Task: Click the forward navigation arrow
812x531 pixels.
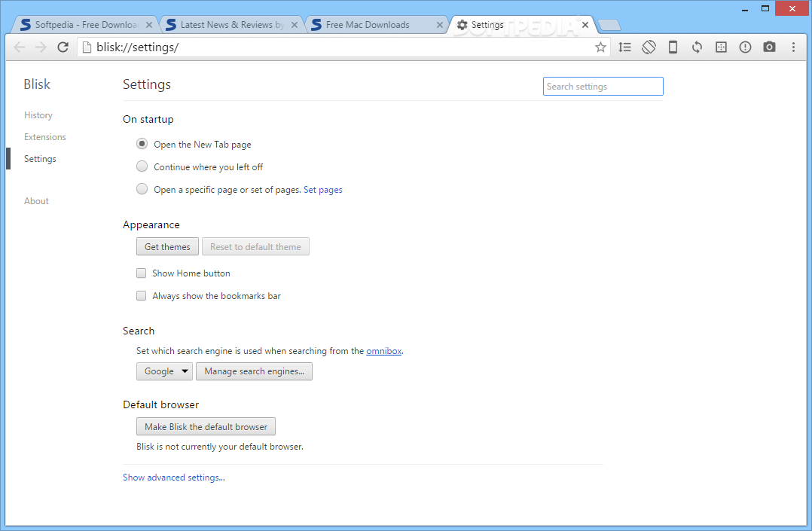Action: [x=41, y=47]
